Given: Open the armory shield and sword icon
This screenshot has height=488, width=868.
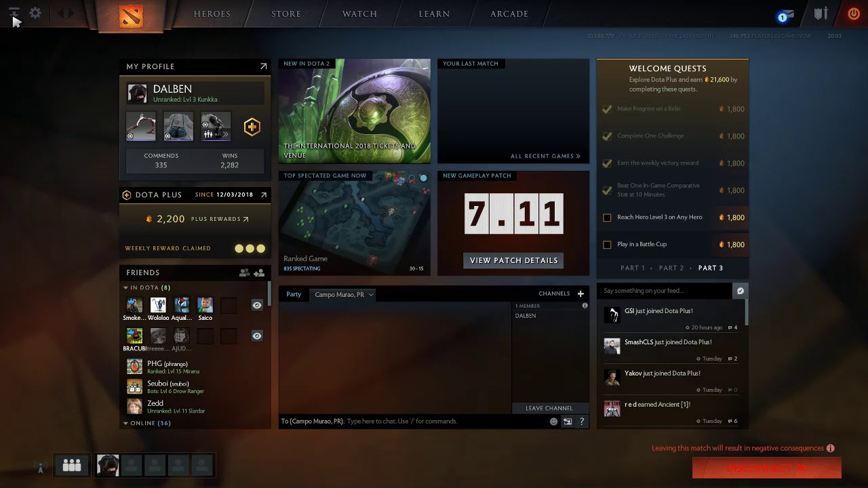Looking at the screenshot, I should point(821,14).
